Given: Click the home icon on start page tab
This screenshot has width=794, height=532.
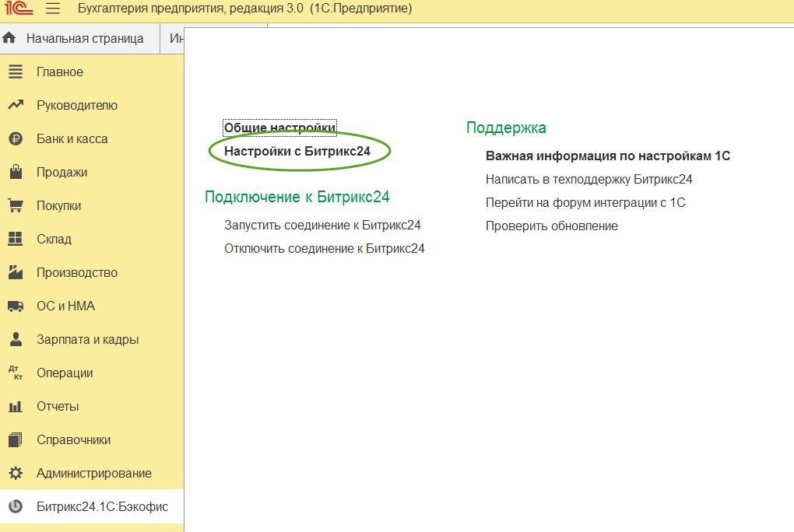Looking at the screenshot, I should click(9, 37).
